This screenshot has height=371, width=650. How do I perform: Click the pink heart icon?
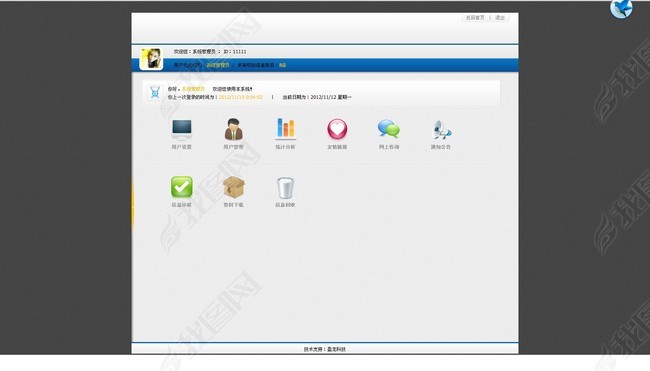(337, 129)
